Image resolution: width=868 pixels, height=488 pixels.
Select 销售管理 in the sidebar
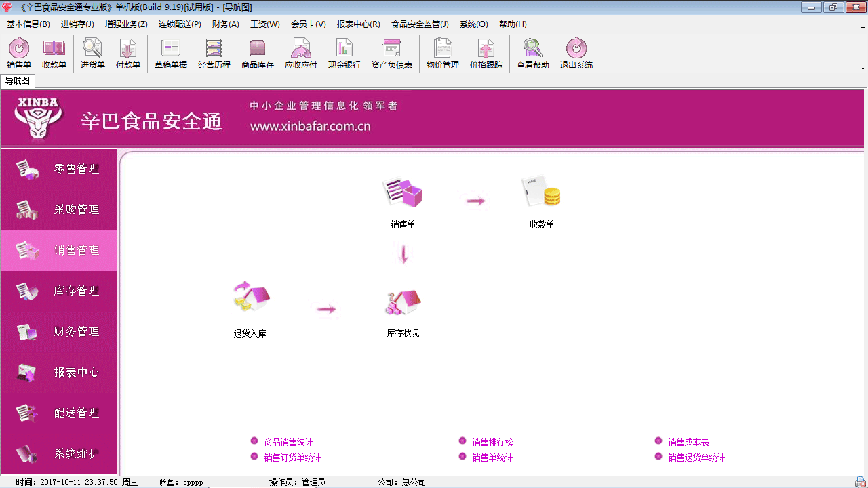point(59,251)
